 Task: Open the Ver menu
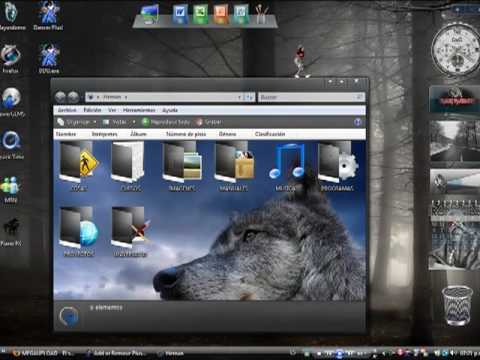[112, 110]
